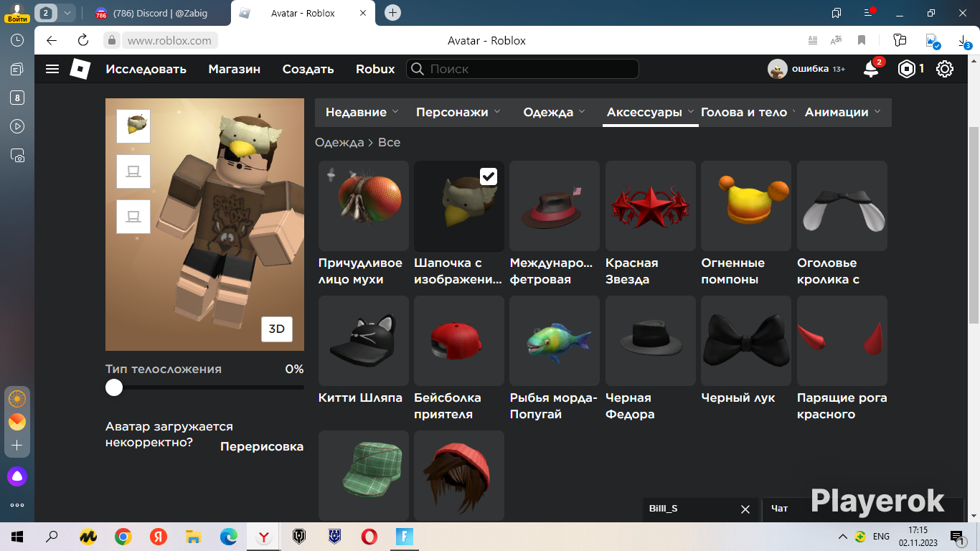Open the Windows Start menu

click(17, 537)
